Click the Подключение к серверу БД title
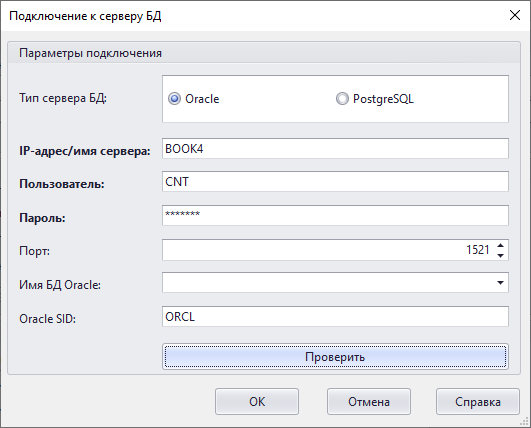The height and width of the screenshot is (428, 531). point(85,16)
